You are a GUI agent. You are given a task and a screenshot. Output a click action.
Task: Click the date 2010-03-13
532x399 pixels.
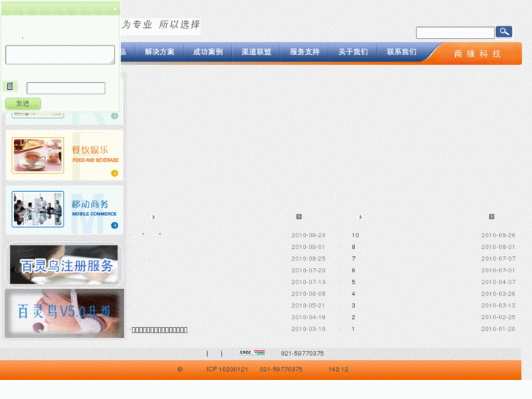pos(498,305)
